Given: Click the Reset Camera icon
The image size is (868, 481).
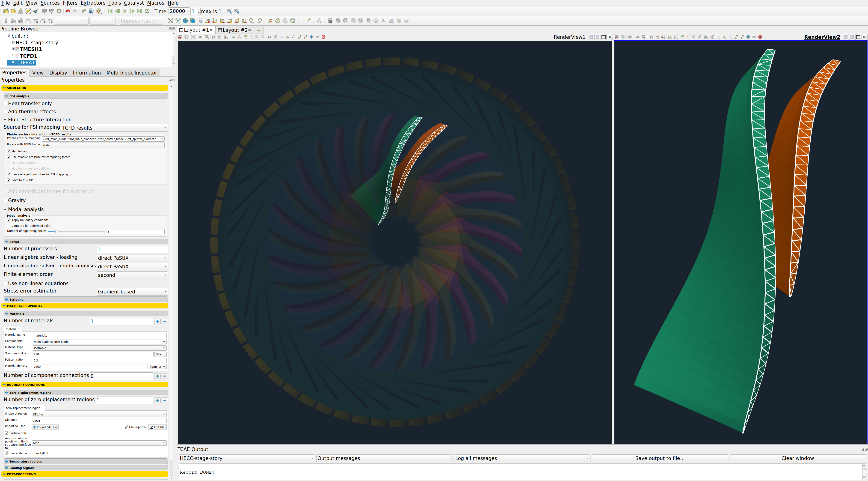Looking at the screenshot, I should click(171, 21).
